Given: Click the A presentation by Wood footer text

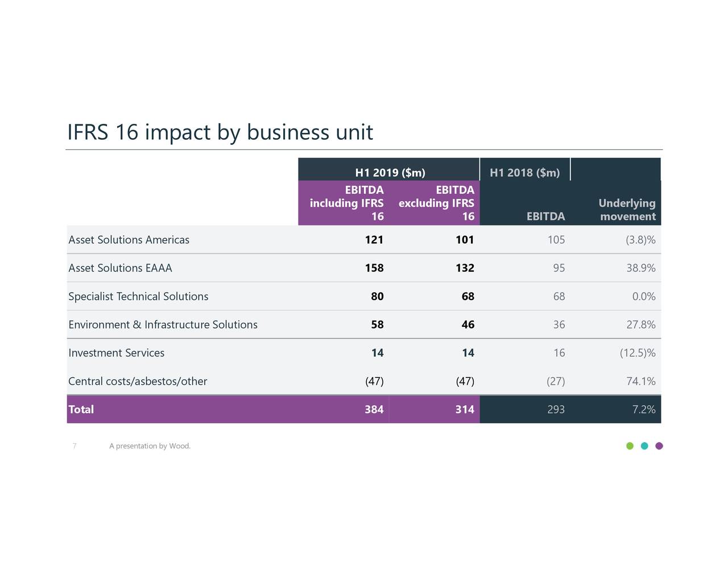Looking at the screenshot, I should coord(150,446).
